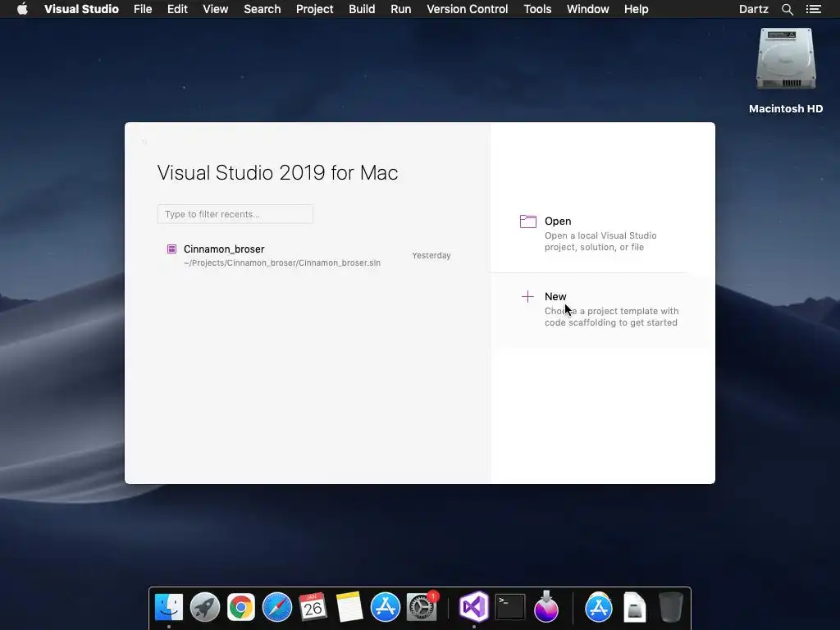Open the Run menu
The height and width of the screenshot is (630, 840).
(x=400, y=9)
